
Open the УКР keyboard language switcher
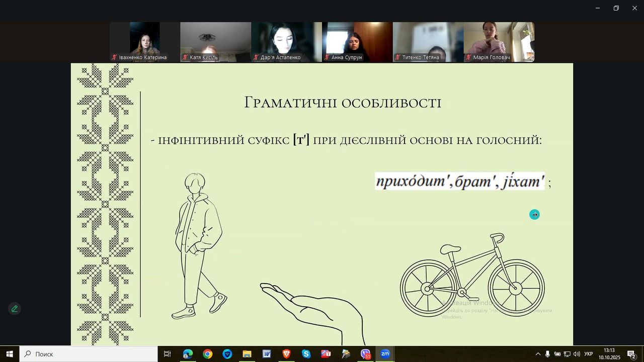click(x=588, y=354)
